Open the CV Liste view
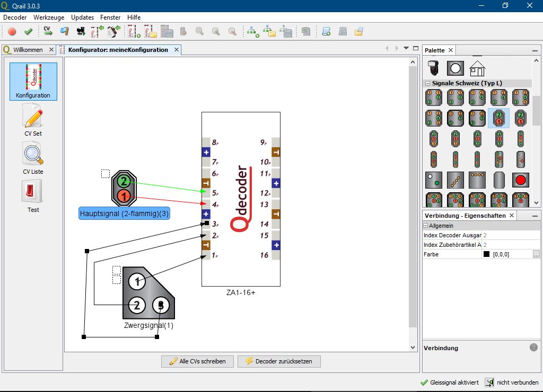The height and width of the screenshot is (392, 543). [33, 158]
